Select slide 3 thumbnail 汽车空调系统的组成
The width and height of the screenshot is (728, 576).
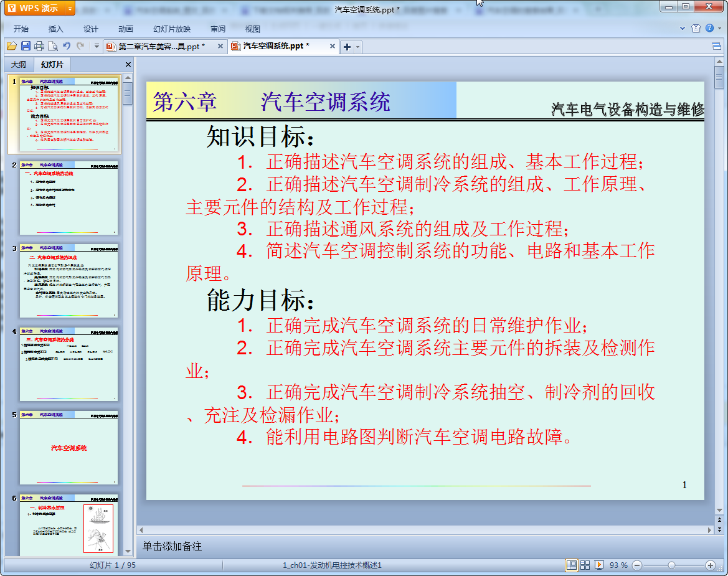coord(69,281)
